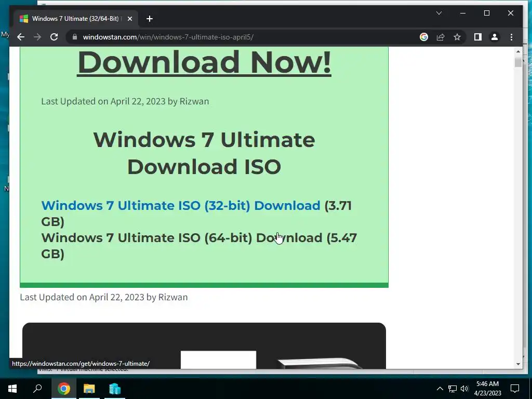Open the Chrome side panel

tap(478, 37)
